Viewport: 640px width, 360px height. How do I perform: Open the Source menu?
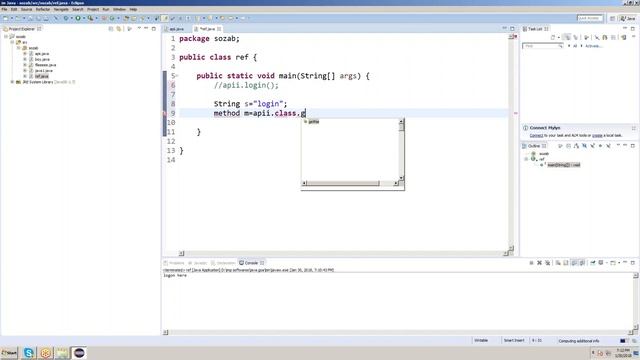click(27, 9)
